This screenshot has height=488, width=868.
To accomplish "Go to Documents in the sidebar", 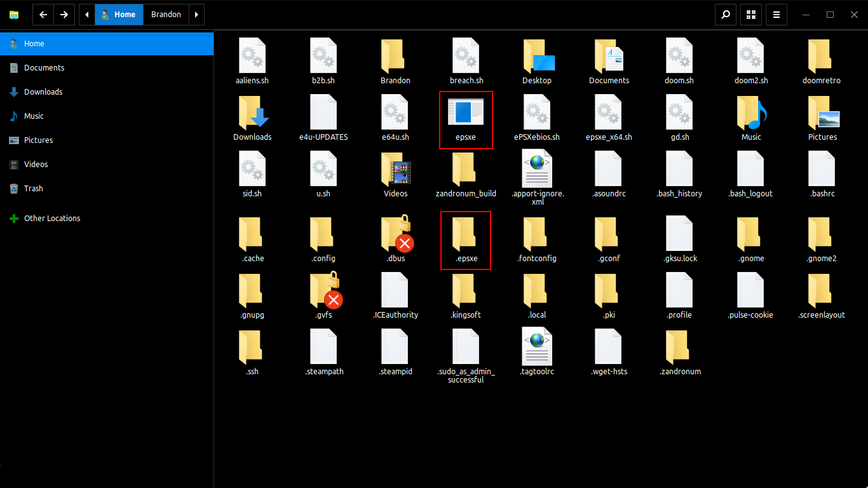I will point(107,68).
